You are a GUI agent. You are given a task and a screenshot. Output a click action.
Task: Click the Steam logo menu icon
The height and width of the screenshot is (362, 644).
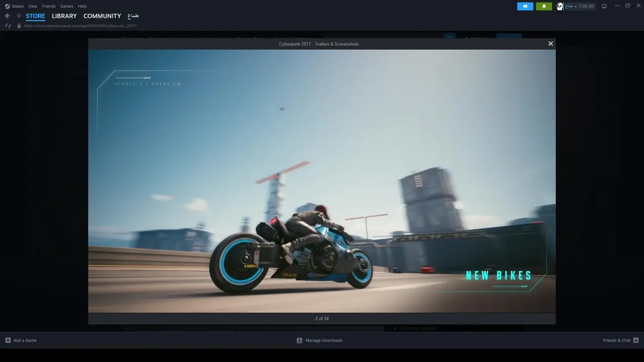click(x=8, y=6)
